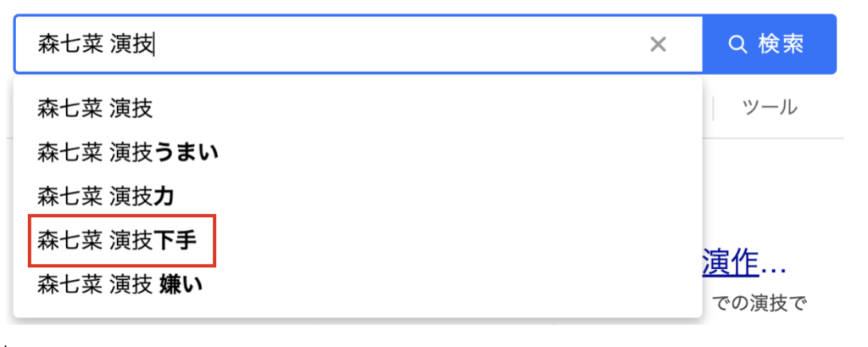Click the bold うまい text in suggestions
Screen dimensions: 868x347
pyautogui.click(x=186, y=153)
